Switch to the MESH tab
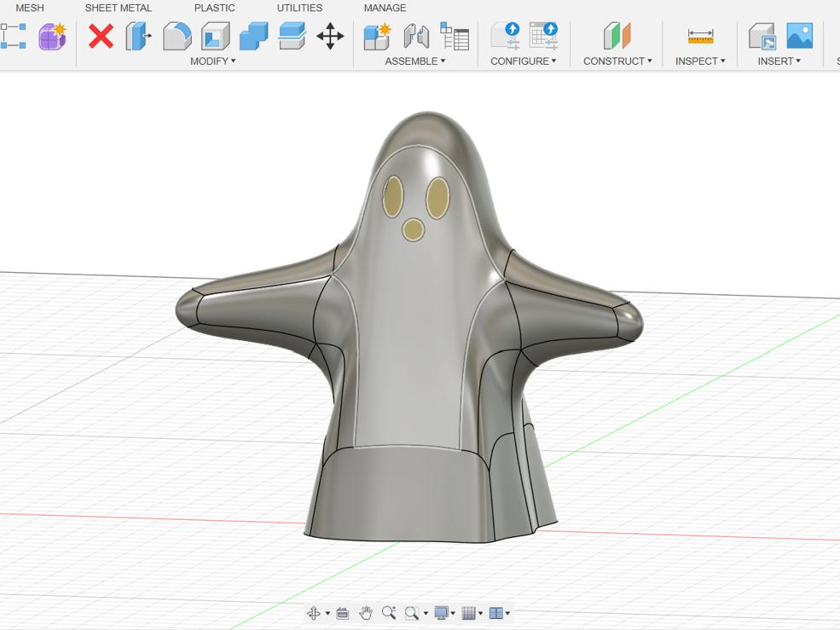The image size is (840, 630). tap(30, 8)
